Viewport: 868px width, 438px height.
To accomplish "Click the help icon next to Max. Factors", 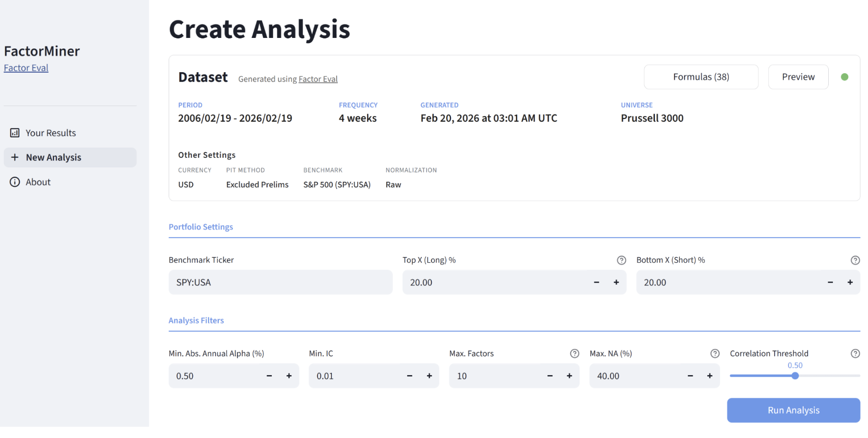I will (575, 354).
